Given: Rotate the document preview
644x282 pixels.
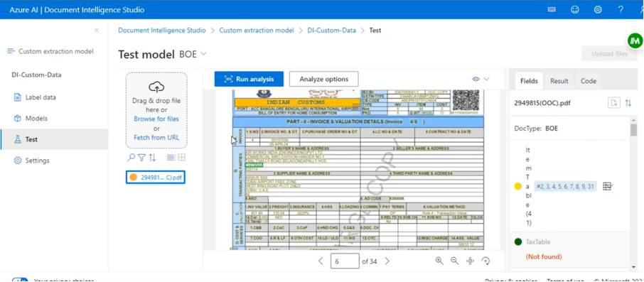Looking at the screenshot, I should point(486,261).
